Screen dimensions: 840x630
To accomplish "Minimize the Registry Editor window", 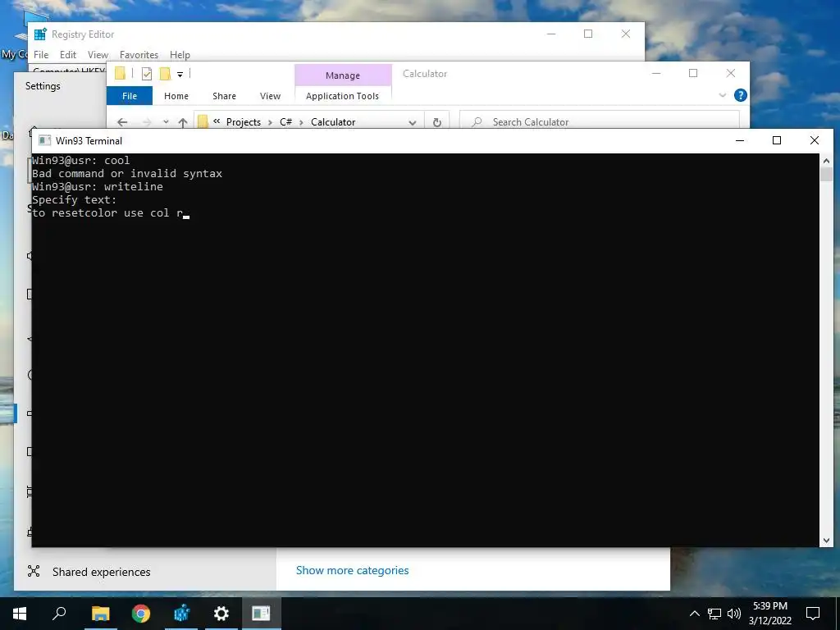I will [x=551, y=34].
